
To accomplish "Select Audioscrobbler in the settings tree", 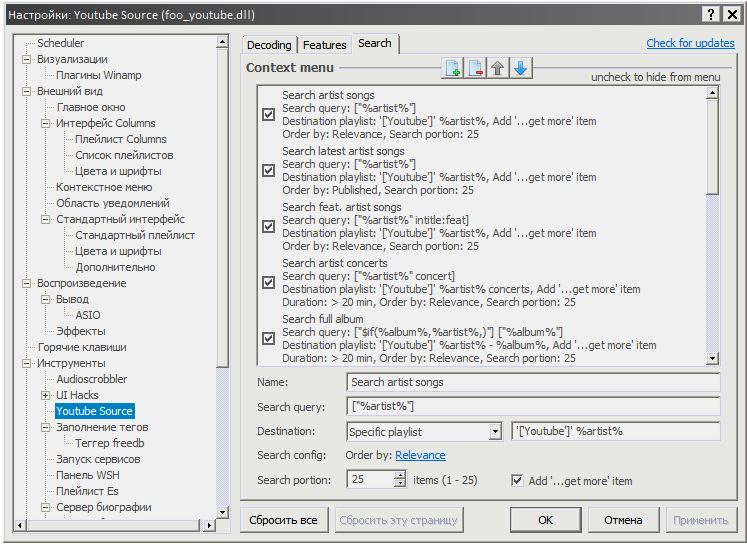I will click(x=91, y=379).
